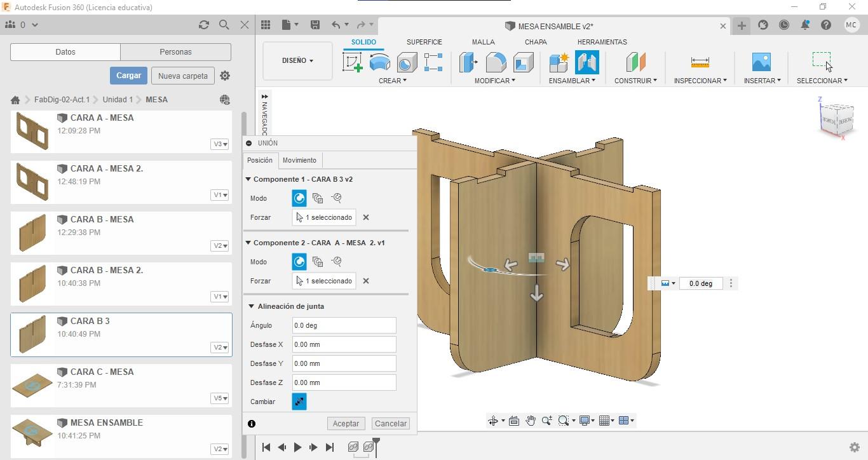Screen dimensions: 868x460
Task: Open the CARA C - MESA thumbnail
Action: click(x=32, y=384)
